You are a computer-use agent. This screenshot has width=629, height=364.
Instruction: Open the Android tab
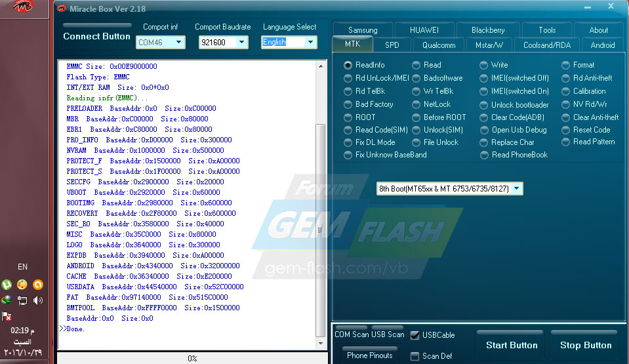(x=603, y=45)
